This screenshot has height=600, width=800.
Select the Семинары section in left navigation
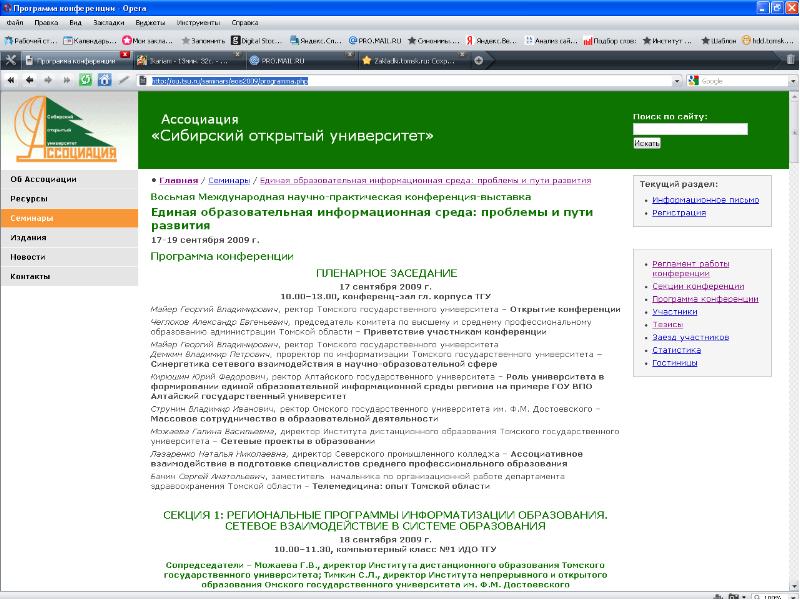tap(32, 218)
